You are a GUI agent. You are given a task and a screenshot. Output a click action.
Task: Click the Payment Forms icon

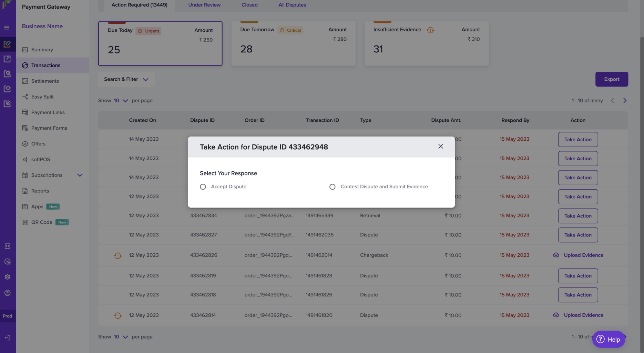click(x=25, y=128)
